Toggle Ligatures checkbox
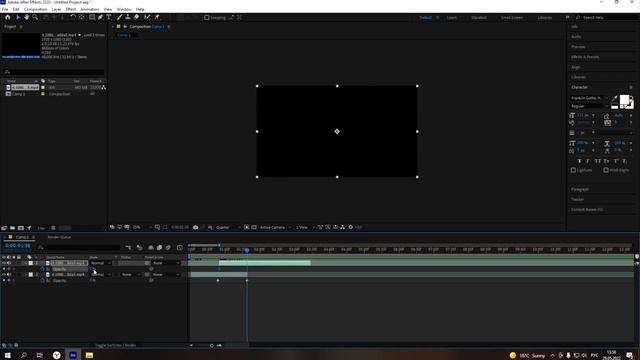This screenshot has width=640, height=360. point(573,170)
